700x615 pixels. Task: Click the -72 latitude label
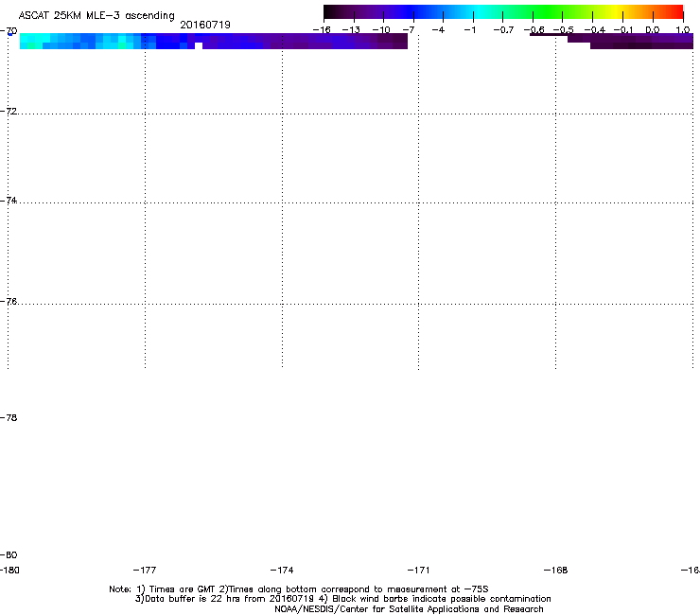[x=9, y=111]
